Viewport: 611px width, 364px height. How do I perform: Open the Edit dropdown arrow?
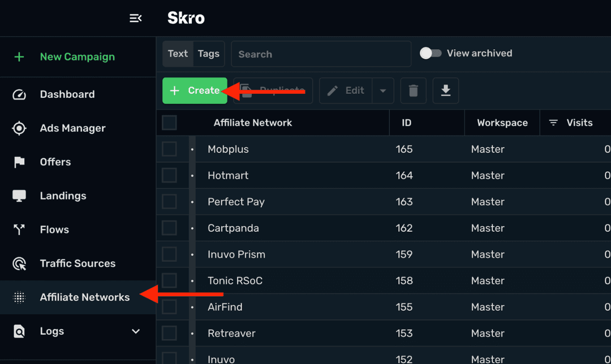click(x=383, y=90)
